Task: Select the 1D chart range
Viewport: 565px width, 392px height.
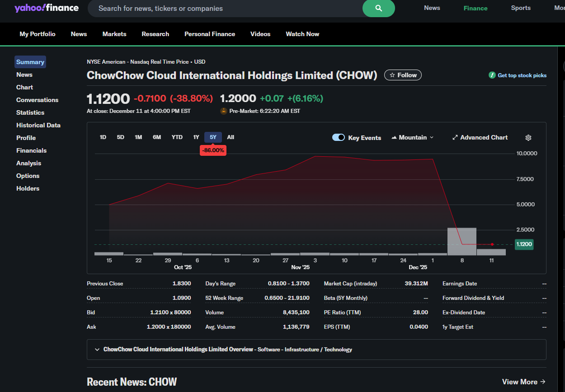Action: (x=103, y=137)
